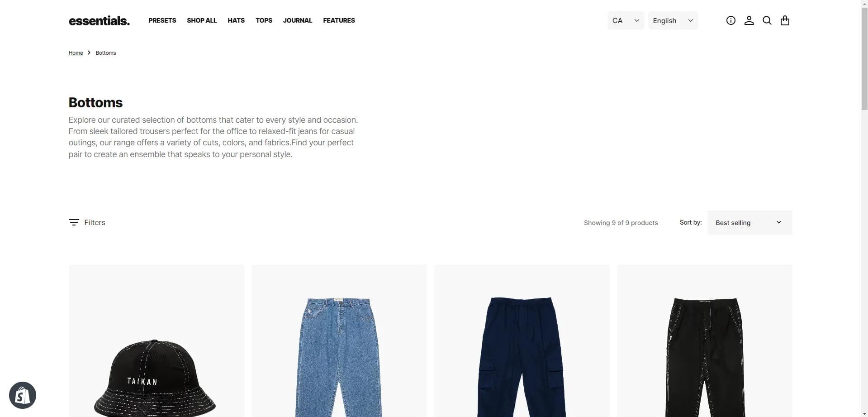Open the SHOP ALL menu
Screen dimensions: 868x417
[x=202, y=20]
